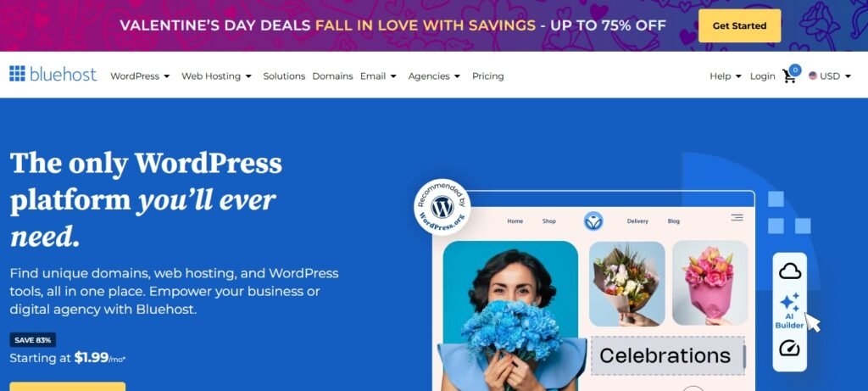Select the AI Builder sparkle icon
Screen dimensions: 868x391
(789, 303)
